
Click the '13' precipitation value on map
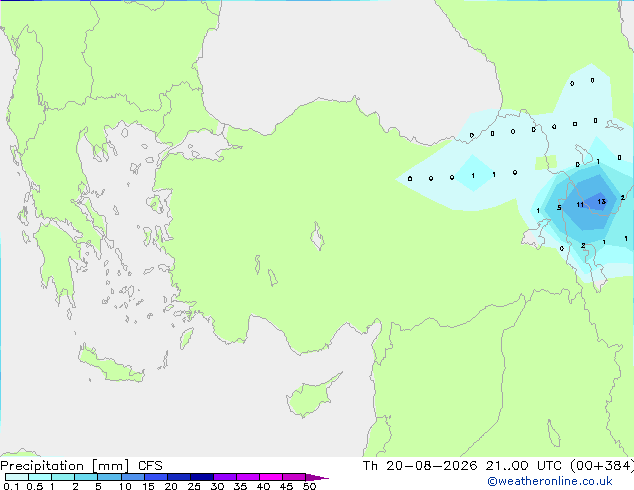pyautogui.click(x=601, y=201)
